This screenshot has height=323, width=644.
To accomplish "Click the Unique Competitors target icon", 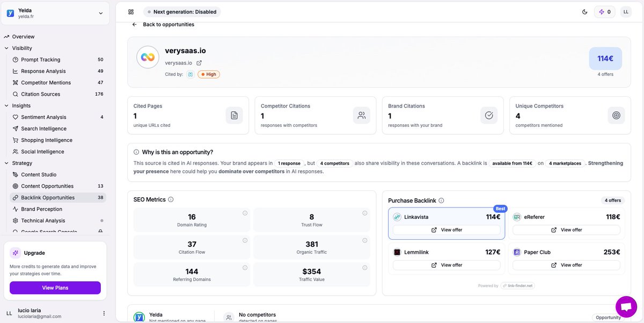I will pos(616,115).
